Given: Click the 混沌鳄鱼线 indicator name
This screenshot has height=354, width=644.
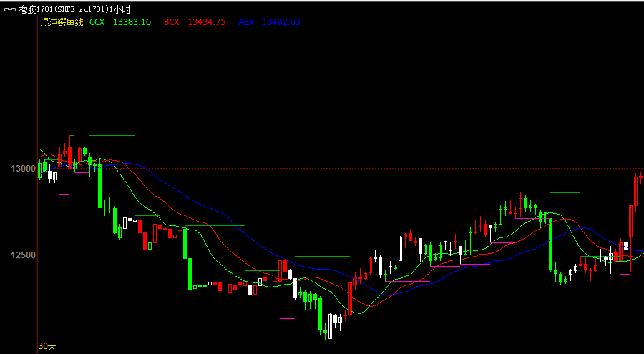Looking at the screenshot, I should [62, 23].
